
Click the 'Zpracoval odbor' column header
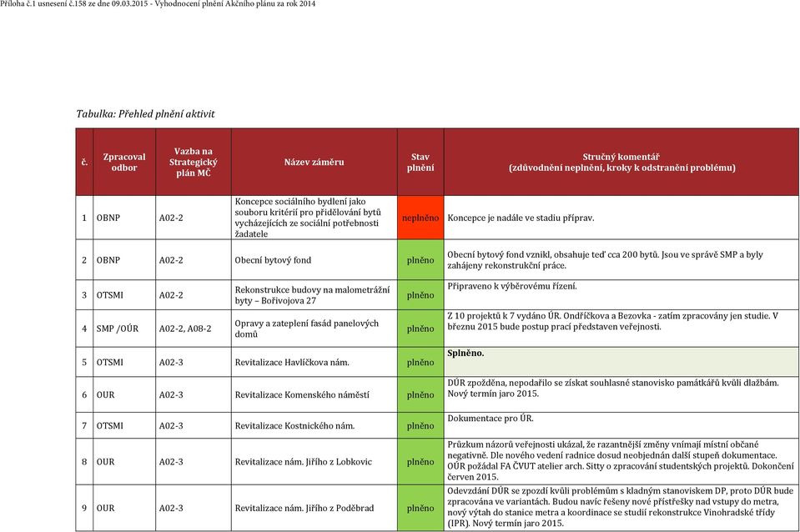click(x=124, y=163)
